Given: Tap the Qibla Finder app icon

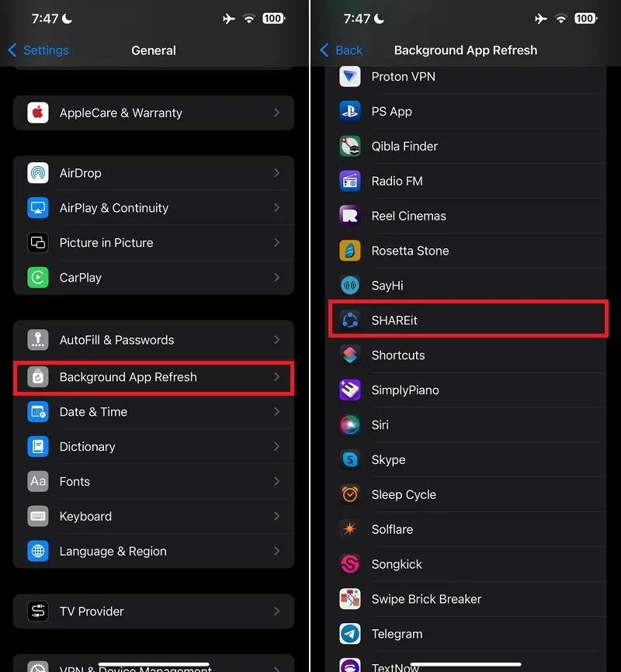Looking at the screenshot, I should 350,146.
